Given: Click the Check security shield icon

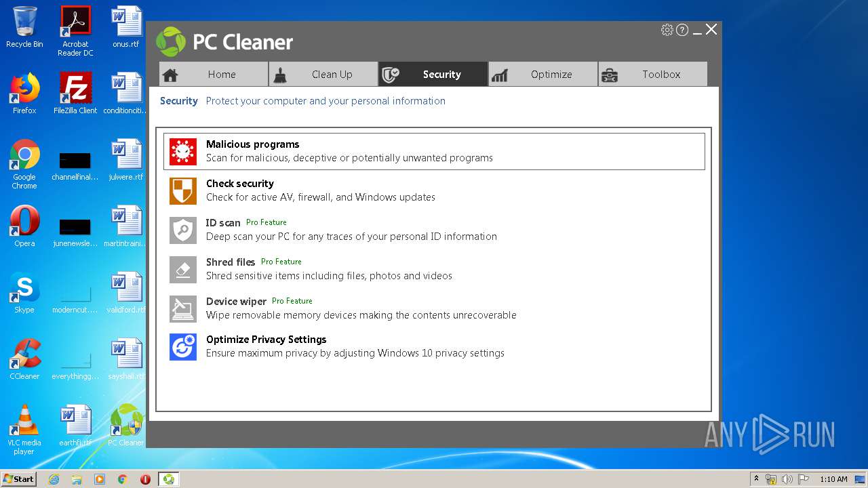Looking at the screenshot, I should [183, 190].
